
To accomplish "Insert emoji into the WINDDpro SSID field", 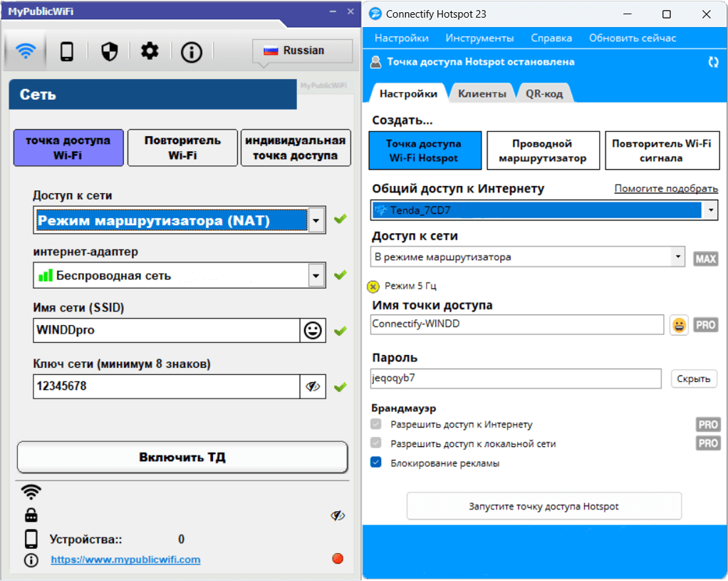I will 313,331.
